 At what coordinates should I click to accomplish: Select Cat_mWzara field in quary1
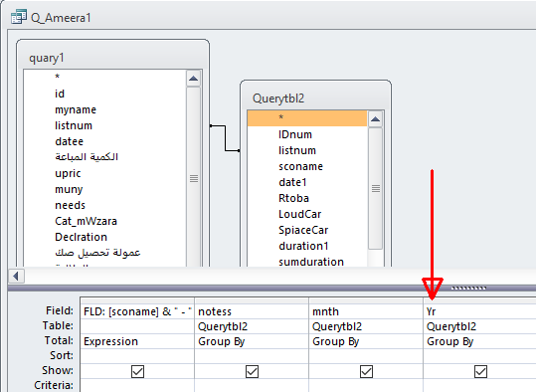(105, 221)
